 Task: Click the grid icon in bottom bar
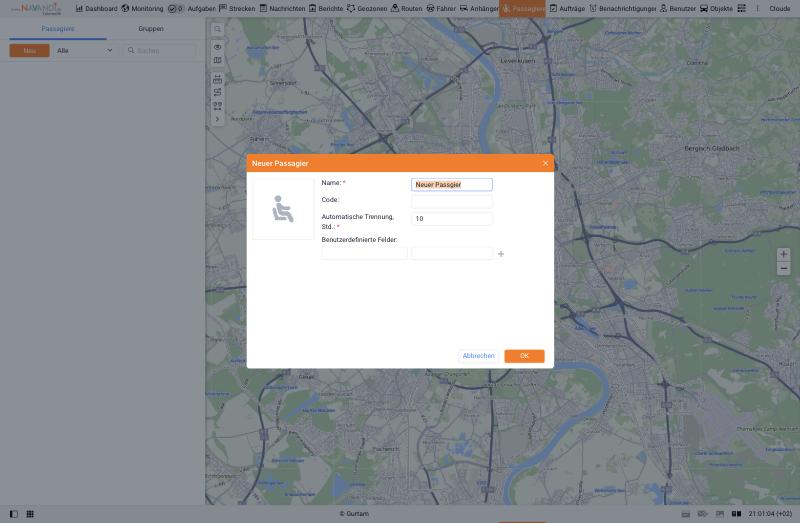[x=30, y=514]
